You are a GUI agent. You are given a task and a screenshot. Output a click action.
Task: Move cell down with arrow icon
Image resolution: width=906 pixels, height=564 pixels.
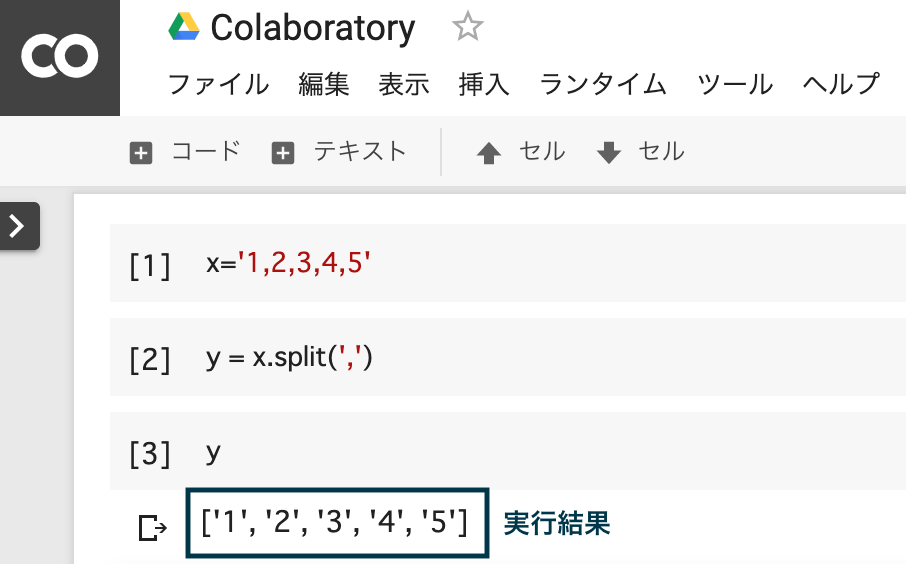[x=608, y=153]
